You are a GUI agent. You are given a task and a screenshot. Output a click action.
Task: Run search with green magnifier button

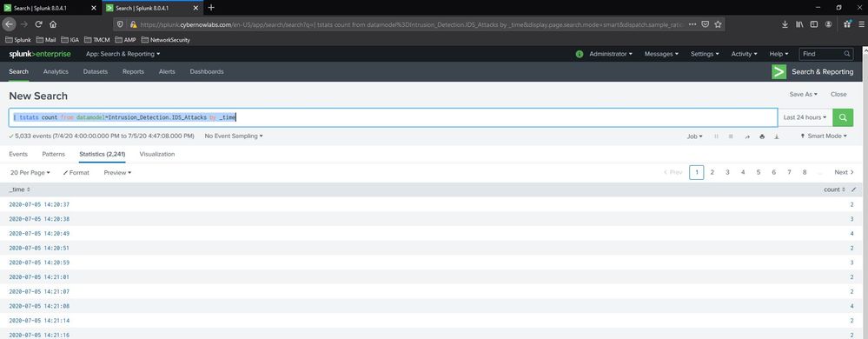tap(843, 117)
